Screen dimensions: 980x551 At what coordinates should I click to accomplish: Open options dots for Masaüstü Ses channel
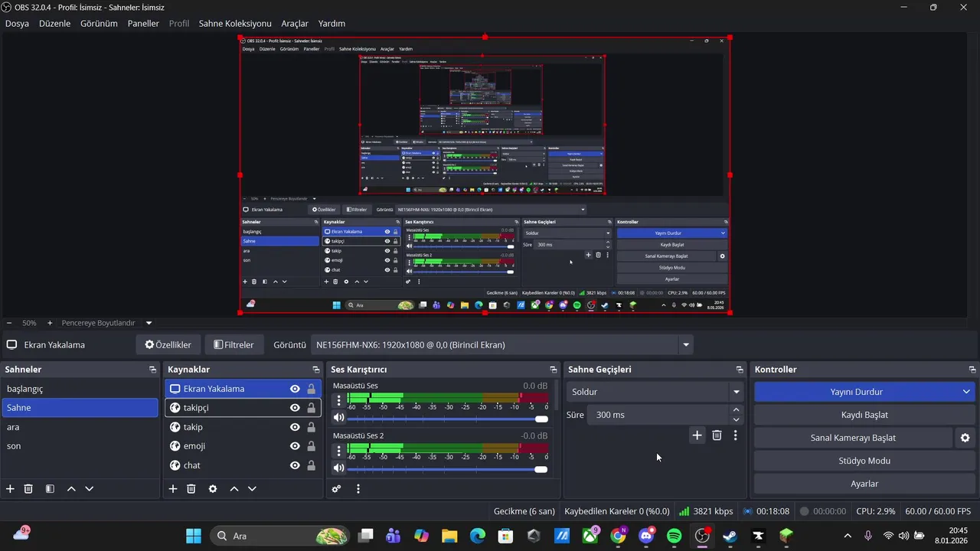point(339,399)
